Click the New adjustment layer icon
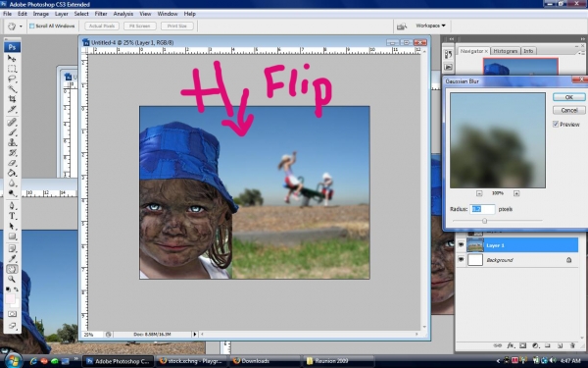 [535, 345]
